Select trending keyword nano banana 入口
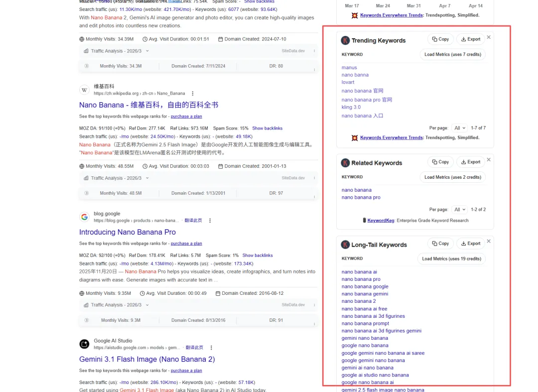 tap(362, 116)
